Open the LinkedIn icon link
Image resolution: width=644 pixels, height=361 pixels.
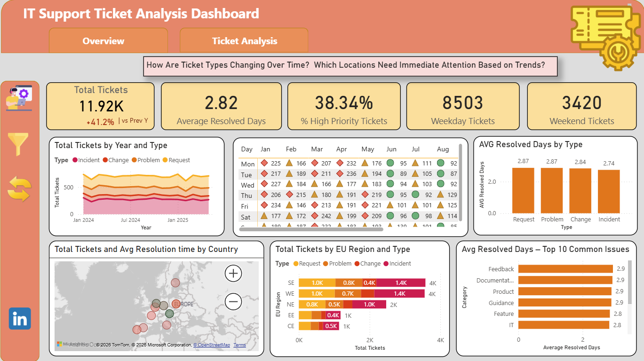(20, 319)
